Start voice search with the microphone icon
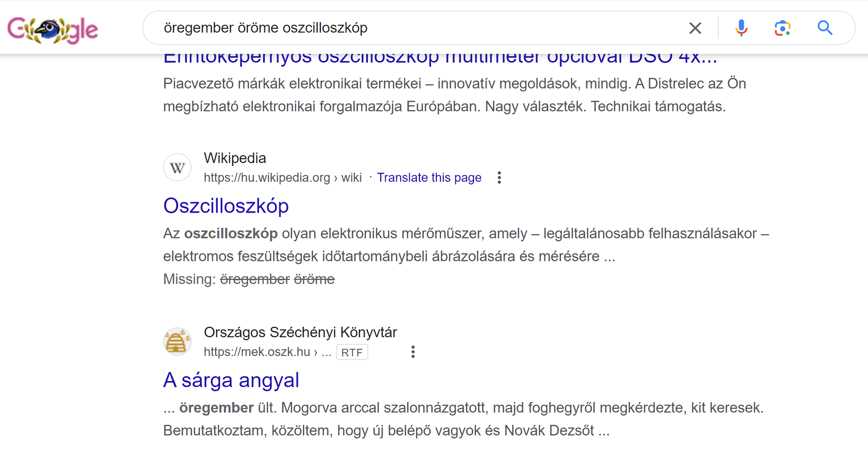This screenshot has height=468, width=868. (741, 28)
